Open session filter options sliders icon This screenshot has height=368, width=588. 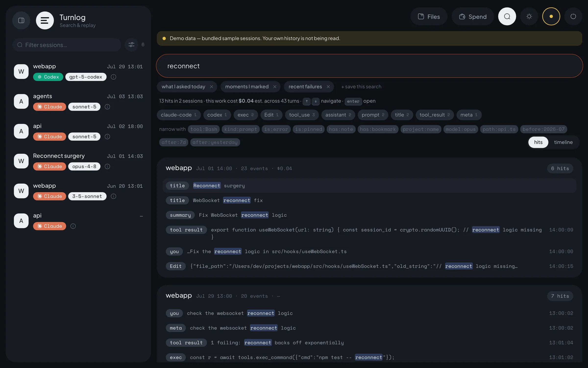pos(132,45)
